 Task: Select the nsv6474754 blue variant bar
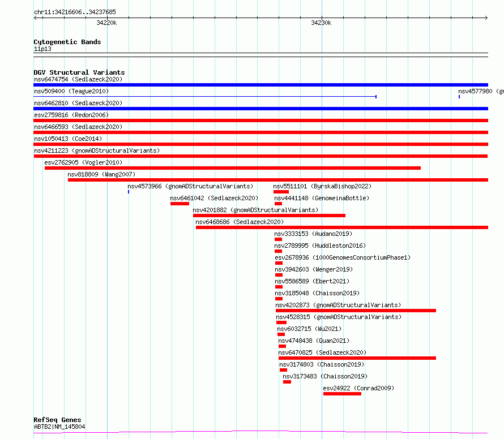click(260, 85)
